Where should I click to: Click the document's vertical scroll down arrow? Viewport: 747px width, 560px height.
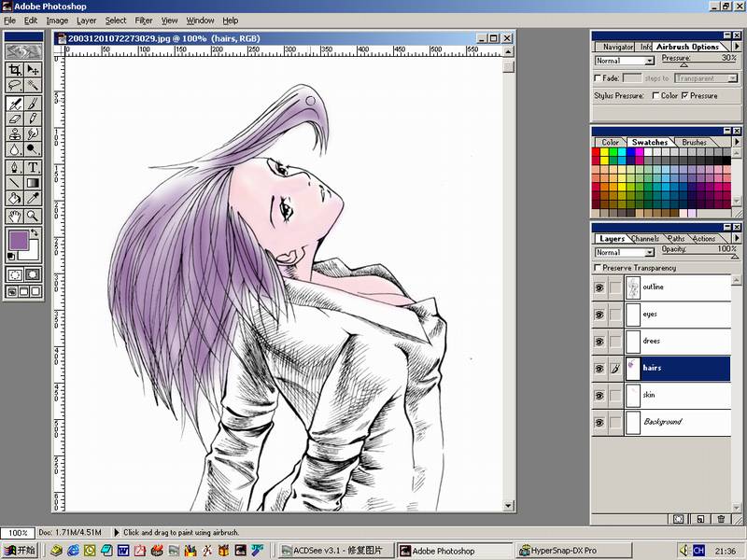[x=508, y=506]
